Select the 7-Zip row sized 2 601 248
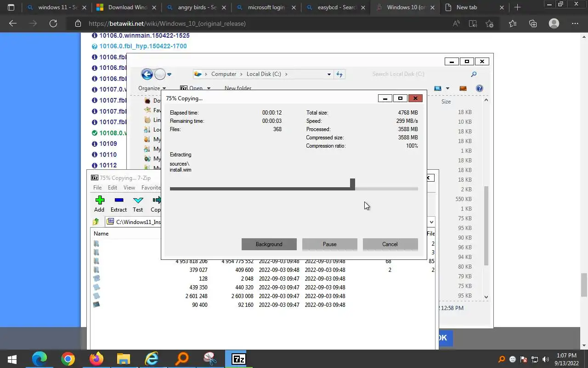The width and height of the screenshot is (588, 368). (263, 296)
